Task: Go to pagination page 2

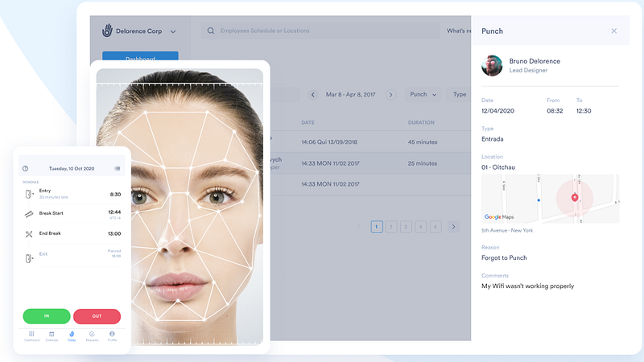Action: click(x=391, y=227)
